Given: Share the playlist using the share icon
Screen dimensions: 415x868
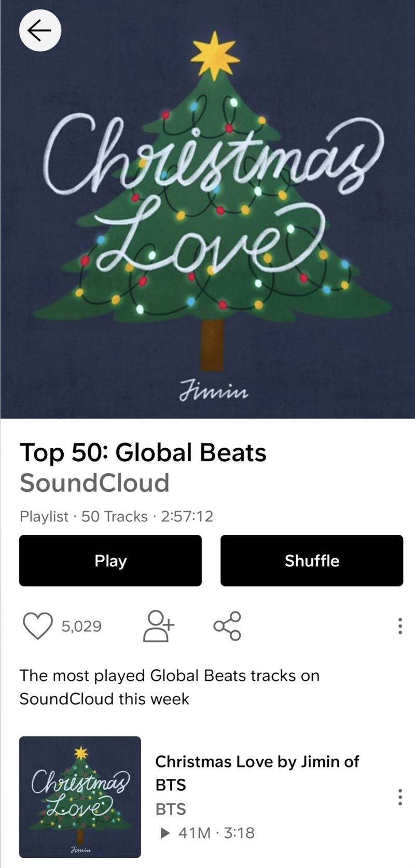Looking at the screenshot, I should pos(227,626).
